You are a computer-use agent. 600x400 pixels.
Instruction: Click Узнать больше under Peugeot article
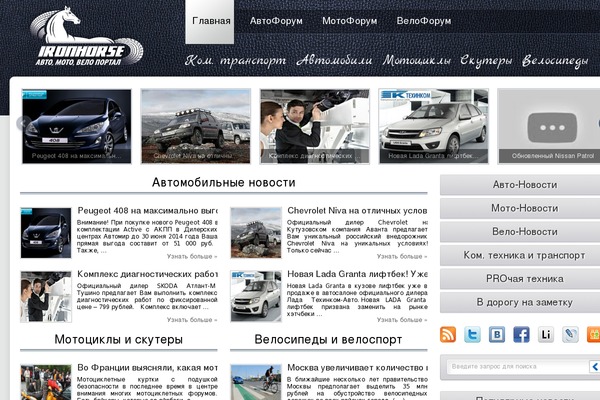(x=192, y=256)
